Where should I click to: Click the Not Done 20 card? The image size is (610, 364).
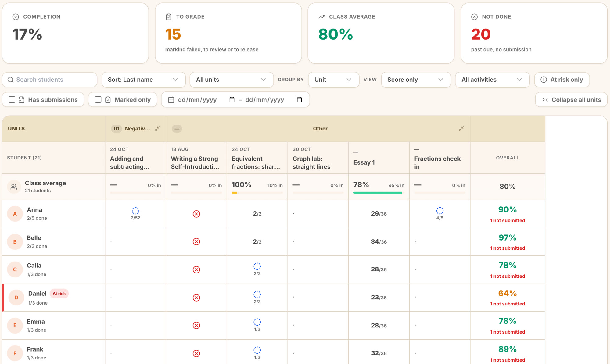[x=534, y=33]
